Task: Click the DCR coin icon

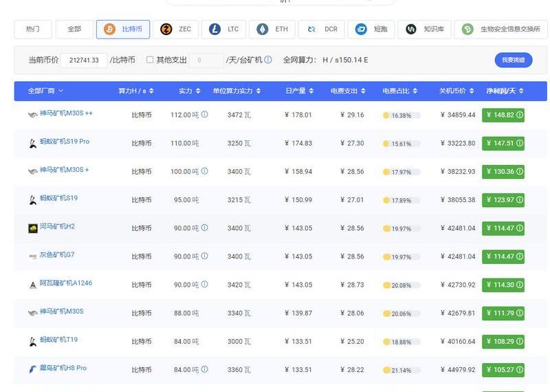Action: click(x=312, y=29)
